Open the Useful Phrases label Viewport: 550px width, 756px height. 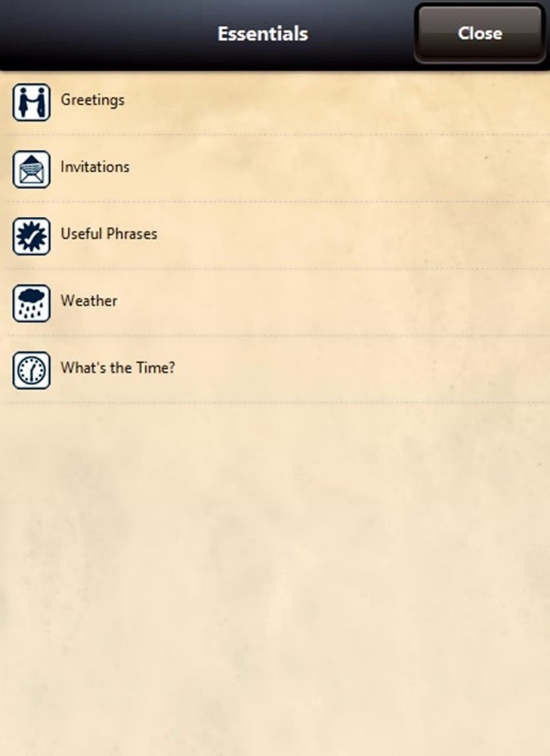point(109,234)
